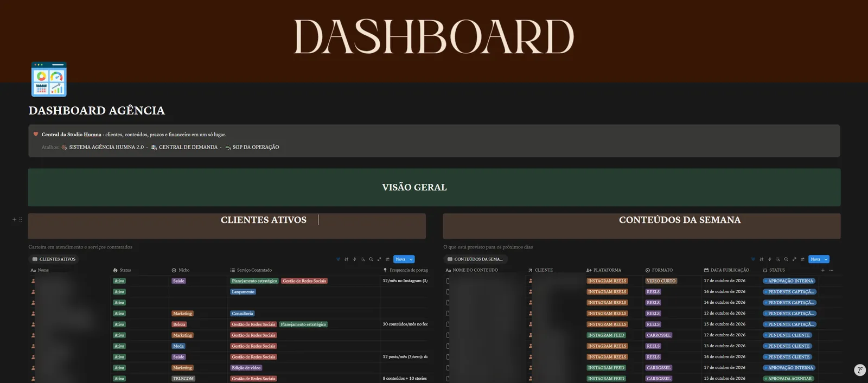Open sort options in Conteúdos da Semana toolbar
This screenshot has width=868, height=383.
tap(761, 259)
